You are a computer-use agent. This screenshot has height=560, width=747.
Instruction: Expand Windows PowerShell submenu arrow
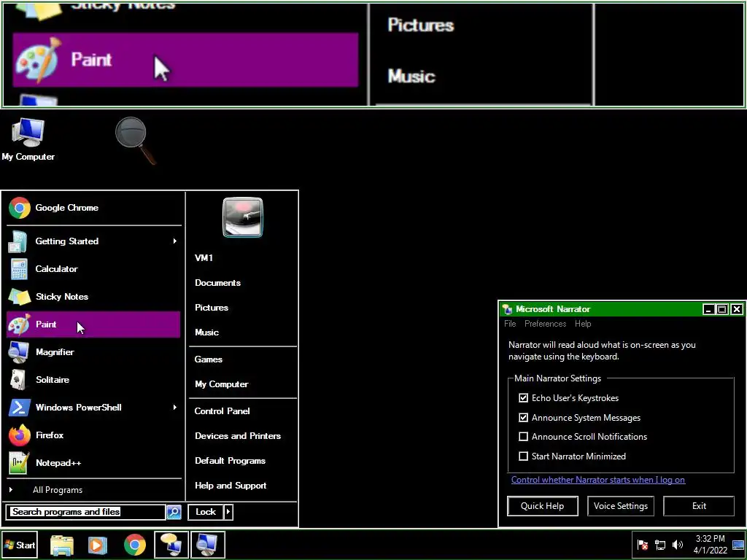[175, 407]
